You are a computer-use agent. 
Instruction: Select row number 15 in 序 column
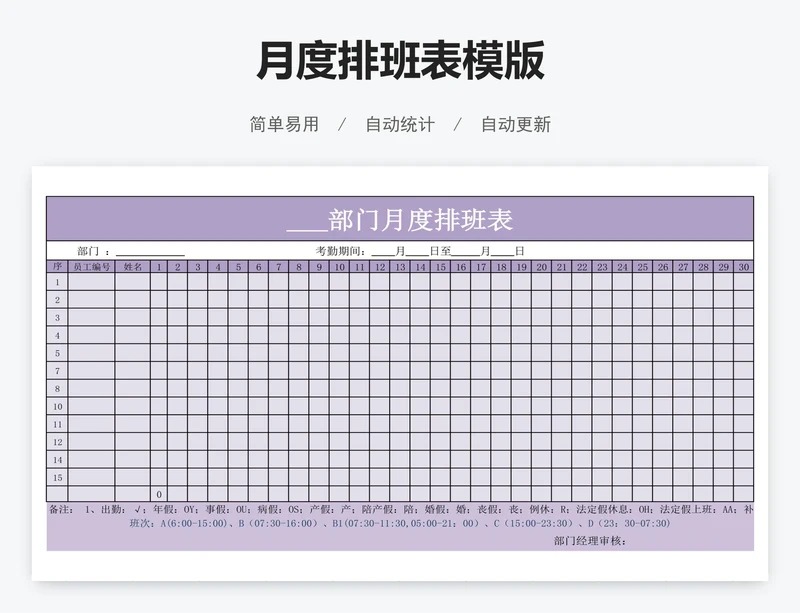57,478
